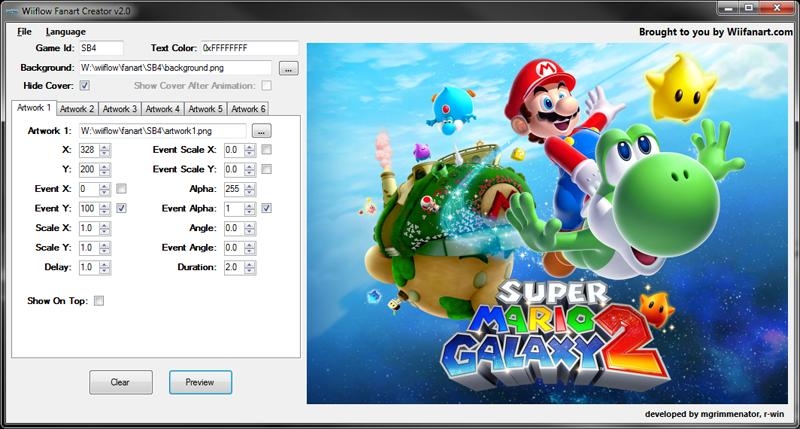Image resolution: width=800 pixels, height=429 pixels.
Task: Click the Artwork 1 path field
Action: pyautogui.click(x=163, y=131)
